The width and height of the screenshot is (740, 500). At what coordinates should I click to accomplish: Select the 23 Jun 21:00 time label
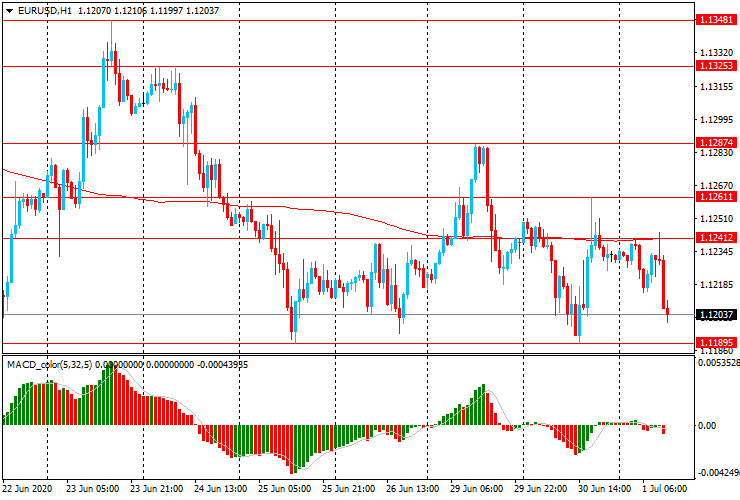click(x=156, y=488)
